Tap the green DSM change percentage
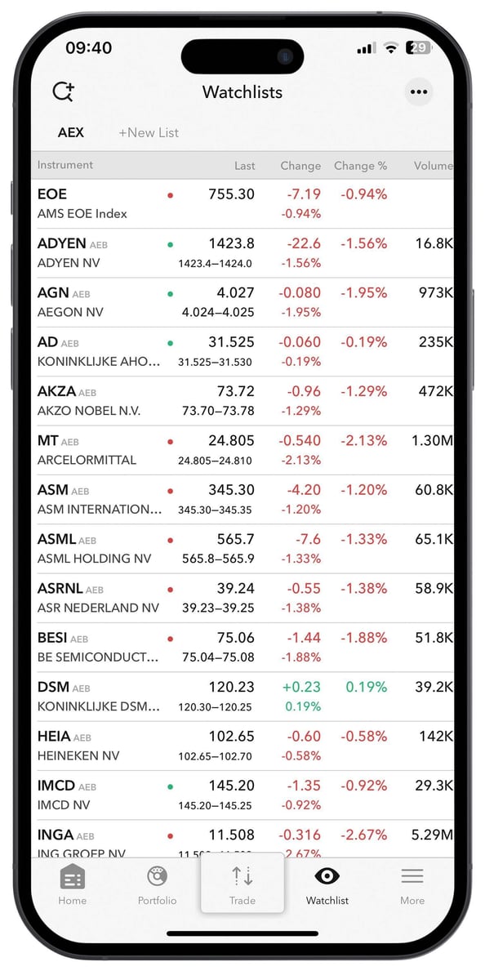 366,687
